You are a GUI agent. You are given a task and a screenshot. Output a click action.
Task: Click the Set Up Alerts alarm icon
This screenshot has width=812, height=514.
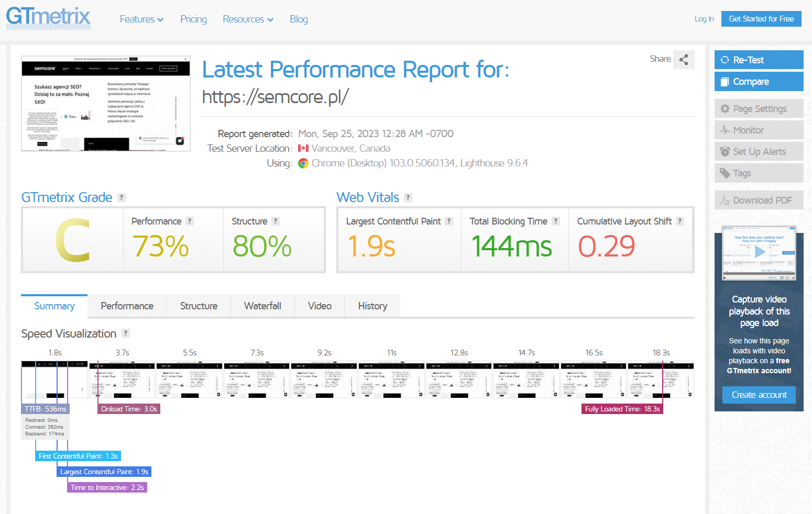coord(725,151)
